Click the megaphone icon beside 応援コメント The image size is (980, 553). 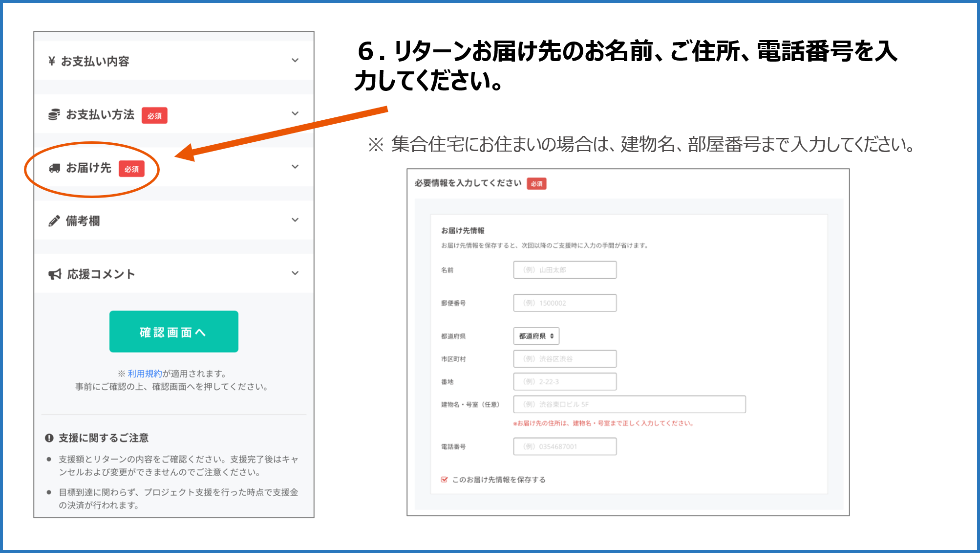point(54,274)
